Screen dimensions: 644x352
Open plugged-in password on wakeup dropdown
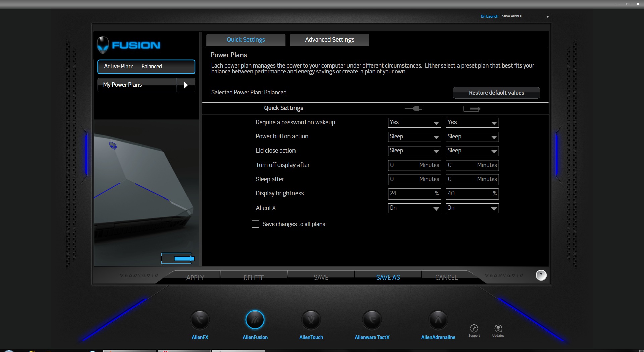(x=414, y=123)
